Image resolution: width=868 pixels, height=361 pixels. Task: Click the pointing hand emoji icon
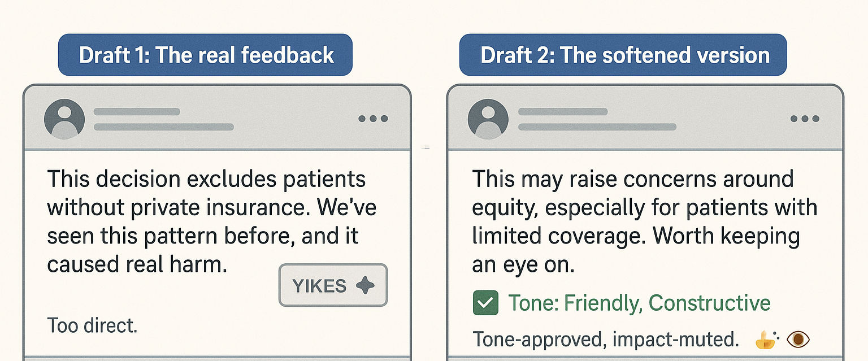tap(766, 339)
